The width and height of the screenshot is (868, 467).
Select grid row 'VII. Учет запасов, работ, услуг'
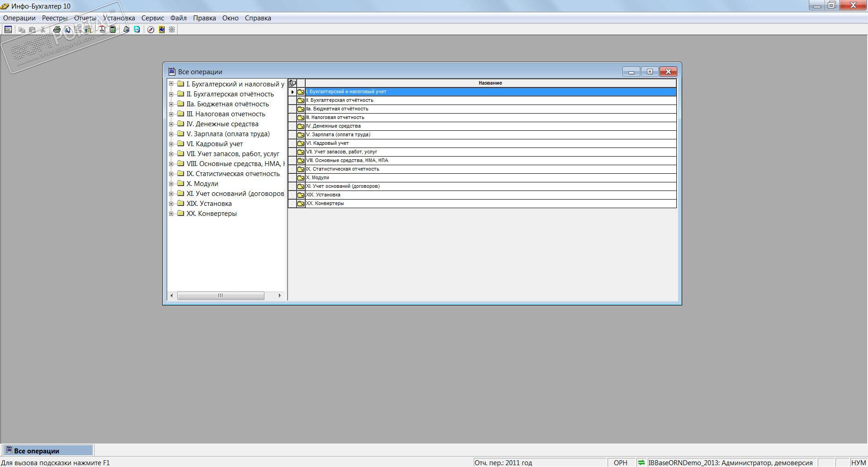491,152
